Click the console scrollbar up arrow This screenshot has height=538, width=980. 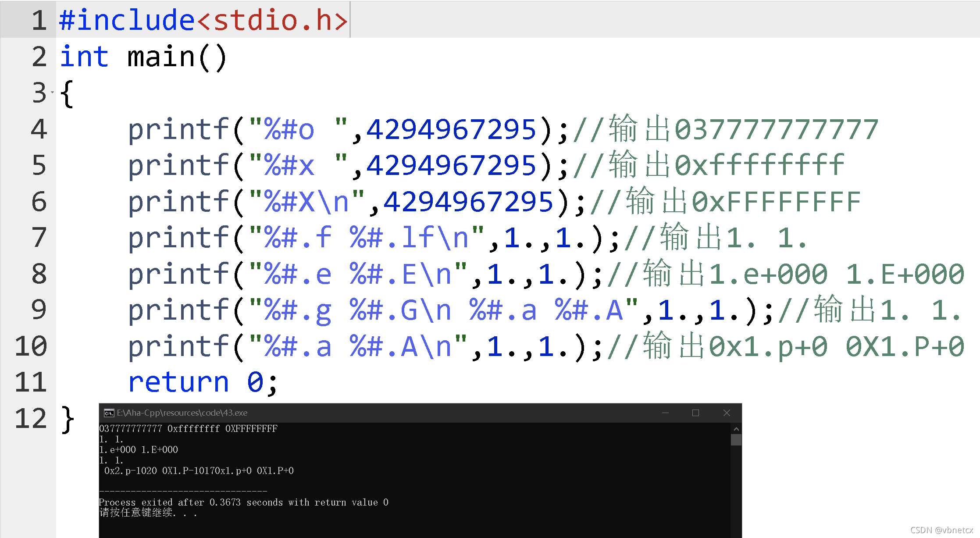point(736,429)
